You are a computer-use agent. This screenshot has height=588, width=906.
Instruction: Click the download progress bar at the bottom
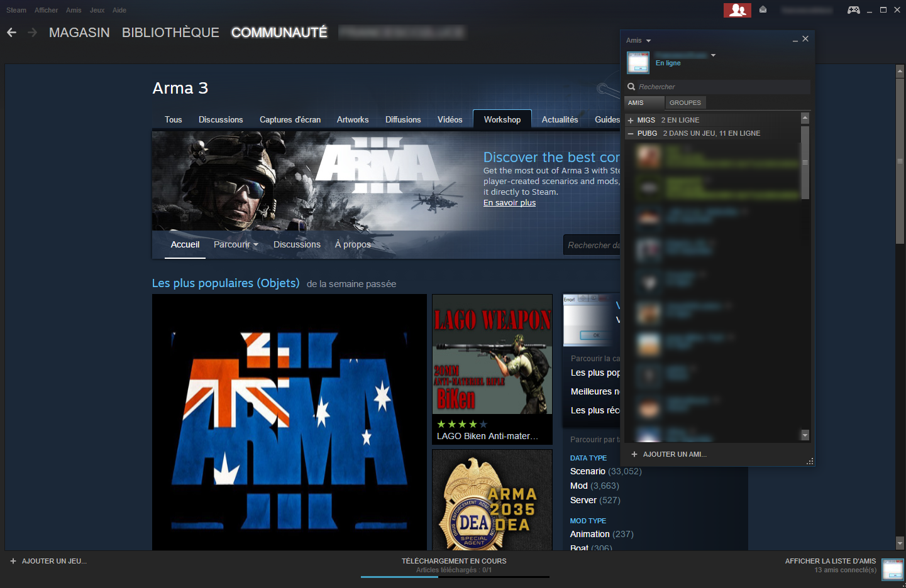455,577
